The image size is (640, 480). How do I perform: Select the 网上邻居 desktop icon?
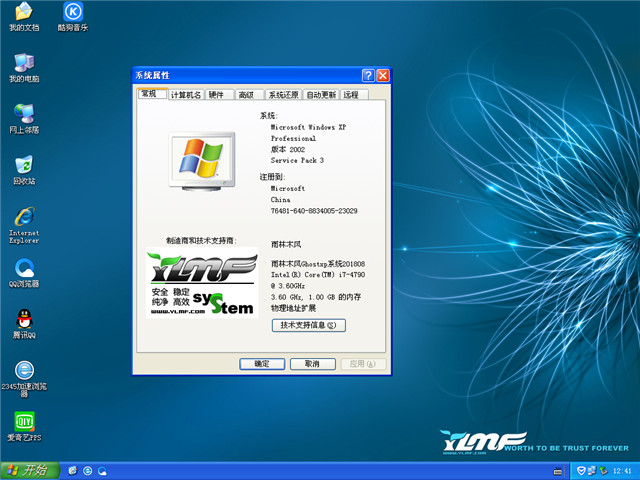point(24,113)
